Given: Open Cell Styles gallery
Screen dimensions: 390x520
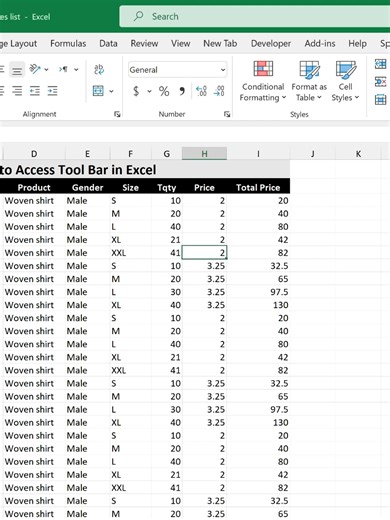Looking at the screenshot, I should click(345, 81).
